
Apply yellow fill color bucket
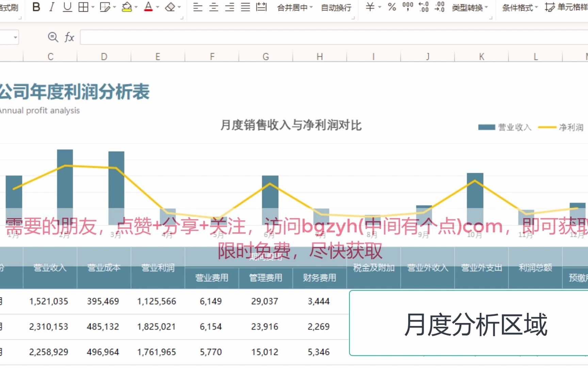(x=127, y=7)
